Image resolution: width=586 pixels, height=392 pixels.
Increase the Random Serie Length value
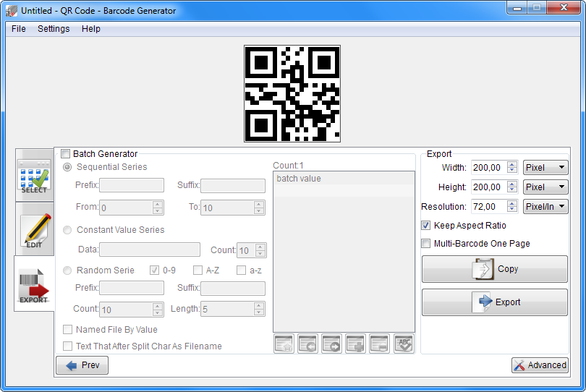[x=258, y=306]
